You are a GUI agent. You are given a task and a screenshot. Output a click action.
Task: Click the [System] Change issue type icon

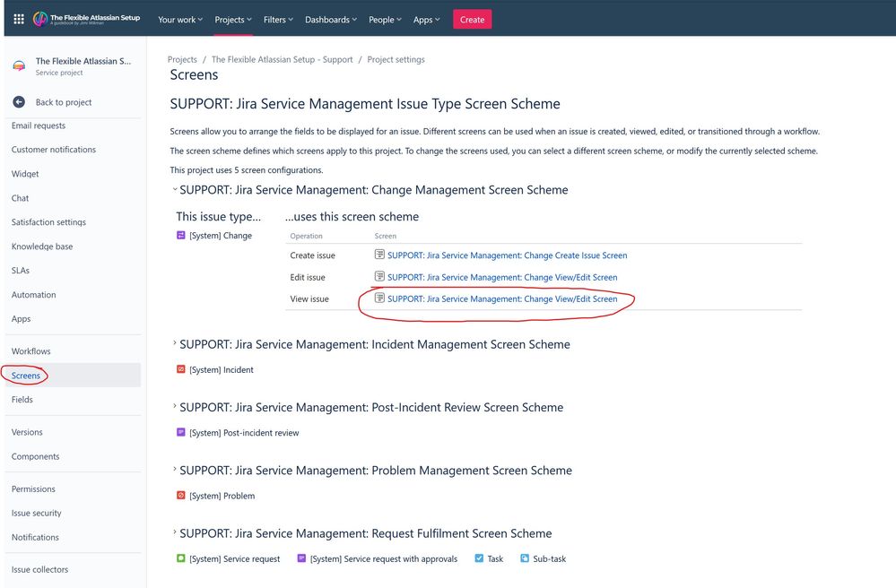tap(180, 235)
